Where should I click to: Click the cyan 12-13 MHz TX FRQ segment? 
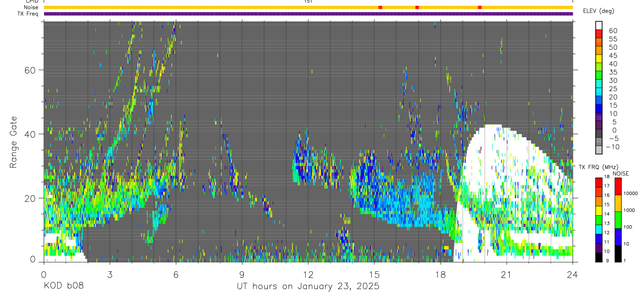point(599,228)
